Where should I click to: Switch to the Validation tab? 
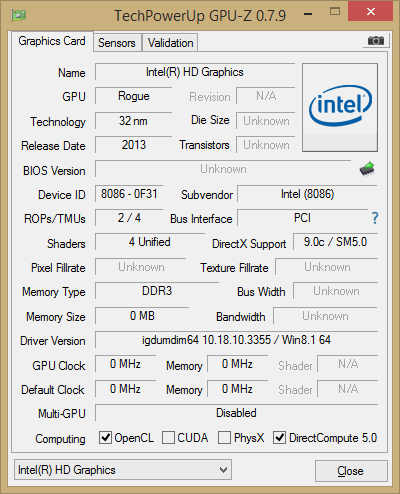[x=170, y=43]
